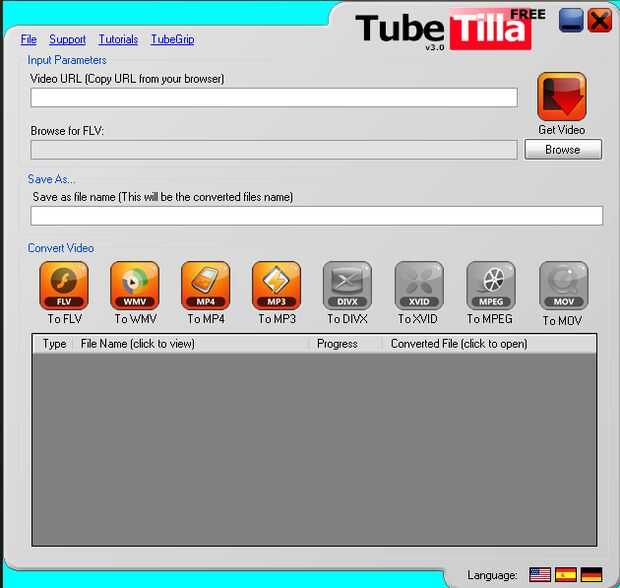Click the Browse for FLV path field
620x588 pixels.
point(274,150)
